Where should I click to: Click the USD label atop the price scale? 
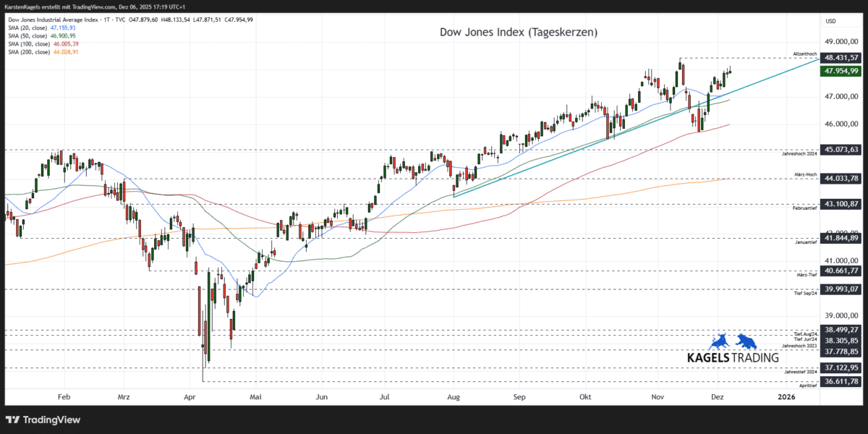[829, 20]
